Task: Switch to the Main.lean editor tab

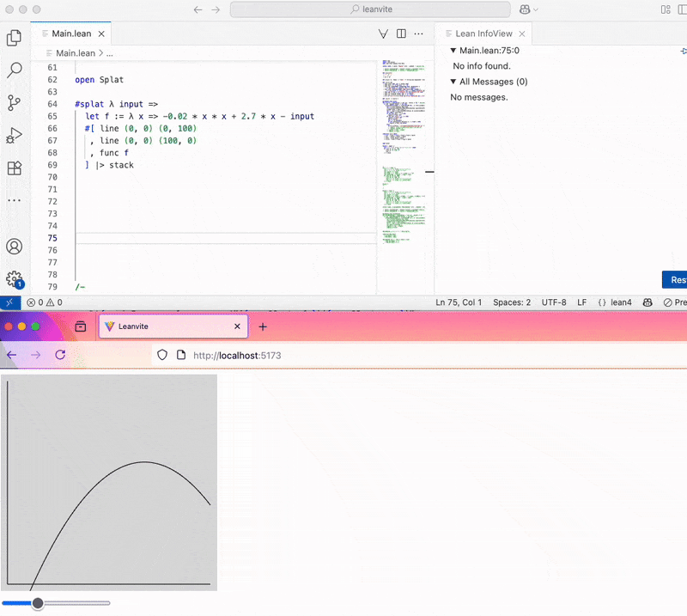Action: [x=72, y=34]
